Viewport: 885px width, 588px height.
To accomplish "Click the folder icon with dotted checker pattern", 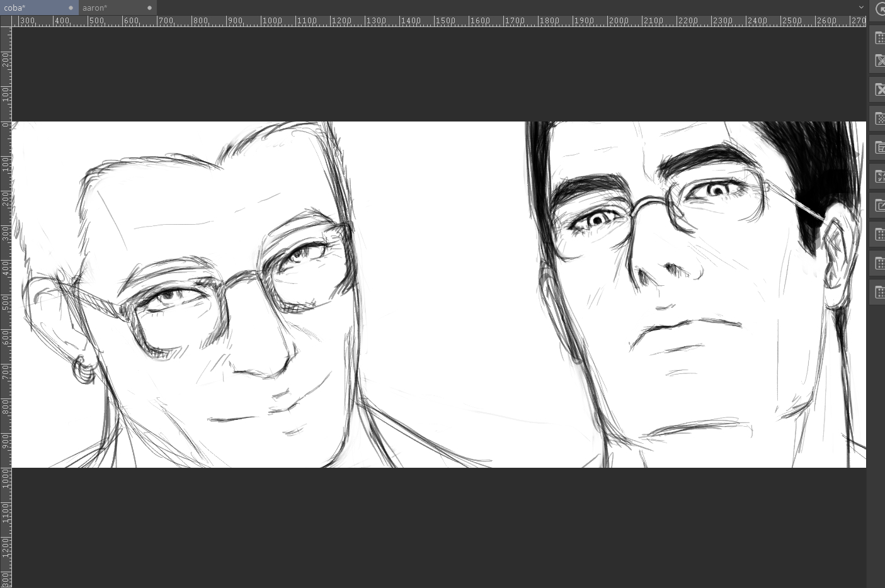I will point(879,118).
